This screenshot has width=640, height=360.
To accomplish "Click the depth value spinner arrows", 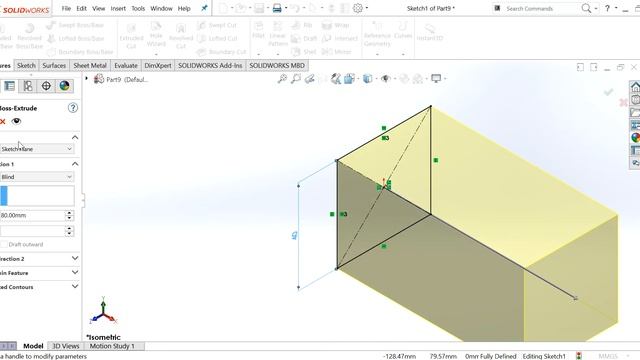I will tap(69, 215).
